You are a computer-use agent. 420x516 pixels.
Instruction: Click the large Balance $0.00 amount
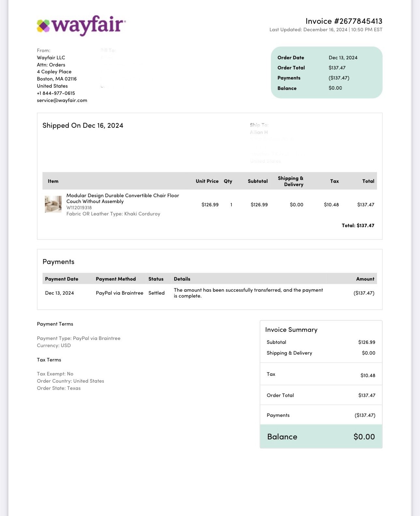click(x=364, y=437)
